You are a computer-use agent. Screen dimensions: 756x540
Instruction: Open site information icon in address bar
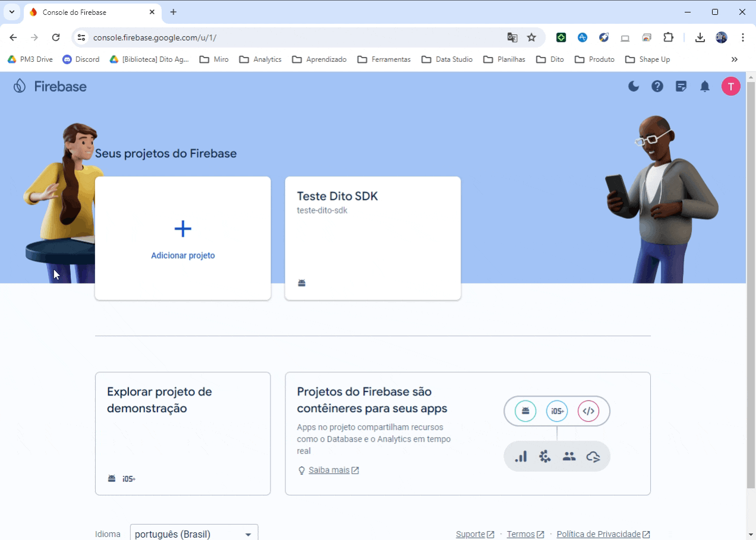pyautogui.click(x=82, y=37)
